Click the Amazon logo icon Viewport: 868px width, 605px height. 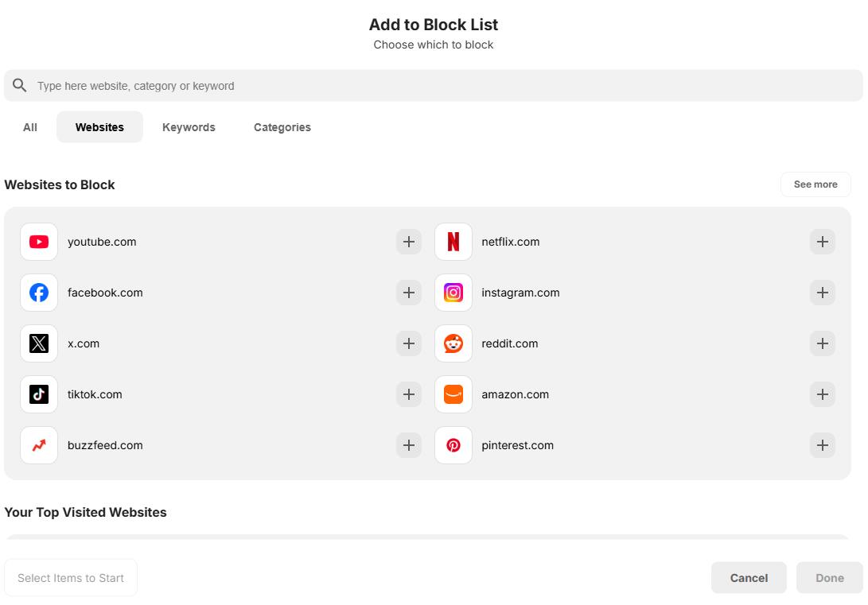pyautogui.click(x=453, y=394)
